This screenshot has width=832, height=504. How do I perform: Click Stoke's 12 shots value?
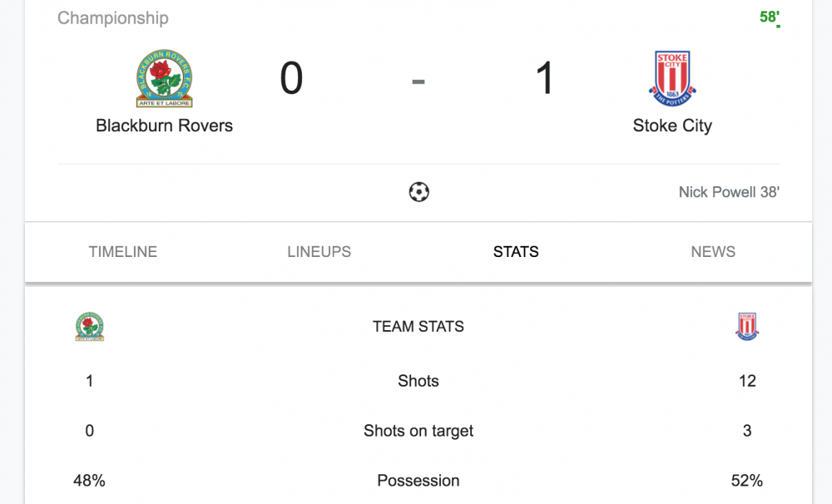tap(747, 381)
